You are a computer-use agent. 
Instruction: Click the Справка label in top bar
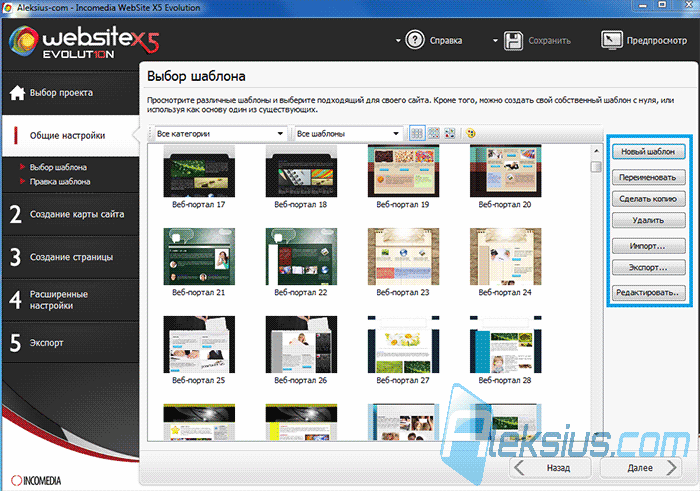click(446, 41)
